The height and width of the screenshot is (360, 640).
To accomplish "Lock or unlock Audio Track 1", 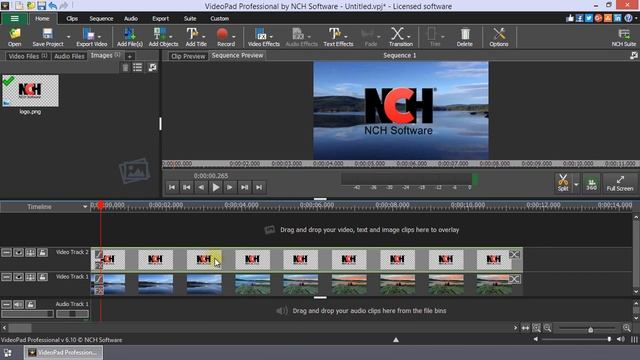I will click(31, 304).
